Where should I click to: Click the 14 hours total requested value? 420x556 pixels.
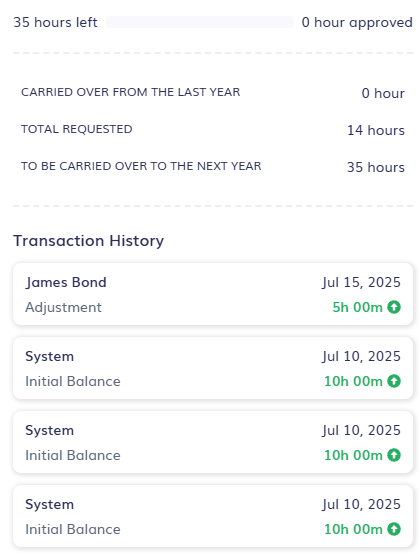pyautogui.click(x=376, y=130)
